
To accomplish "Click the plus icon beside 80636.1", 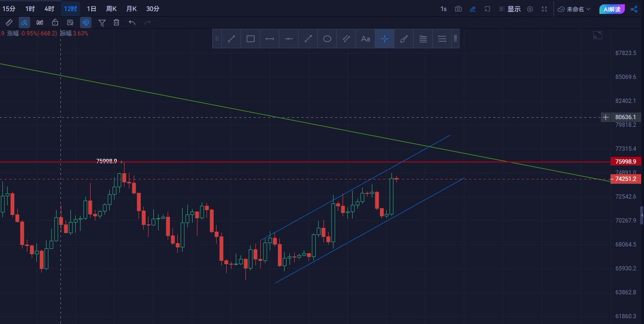I will click(606, 117).
